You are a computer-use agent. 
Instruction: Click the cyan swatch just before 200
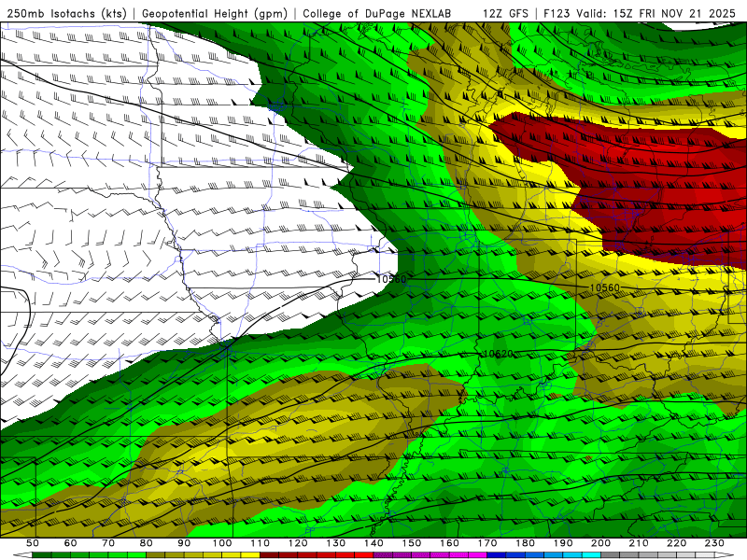(592, 555)
